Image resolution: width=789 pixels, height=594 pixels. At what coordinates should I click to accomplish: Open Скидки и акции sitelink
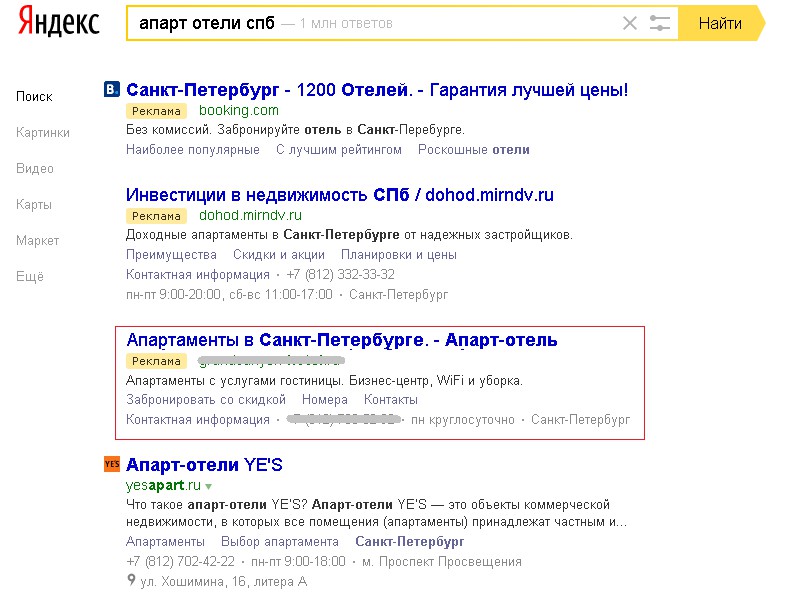tap(279, 255)
